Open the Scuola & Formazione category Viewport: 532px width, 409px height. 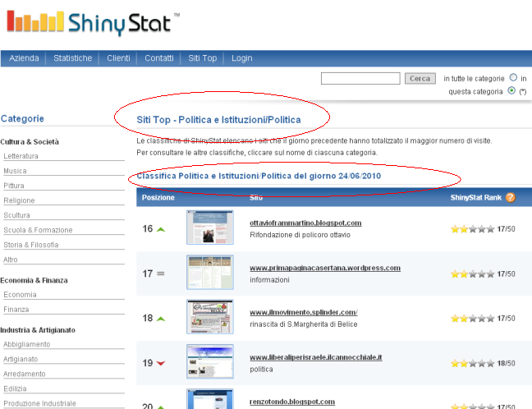pos(38,230)
